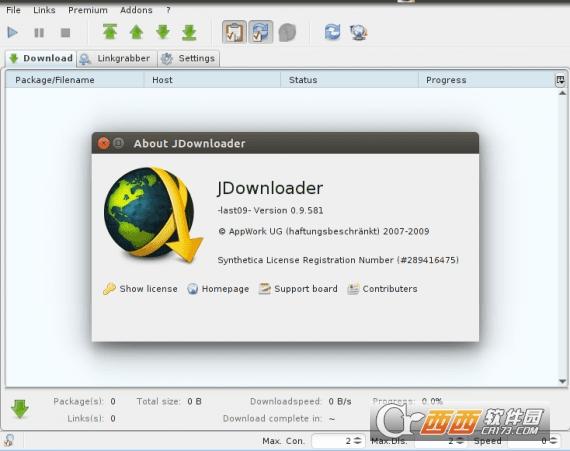Close the About JDownloader dialog
The width and height of the screenshot is (570, 451).
tap(104, 143)
